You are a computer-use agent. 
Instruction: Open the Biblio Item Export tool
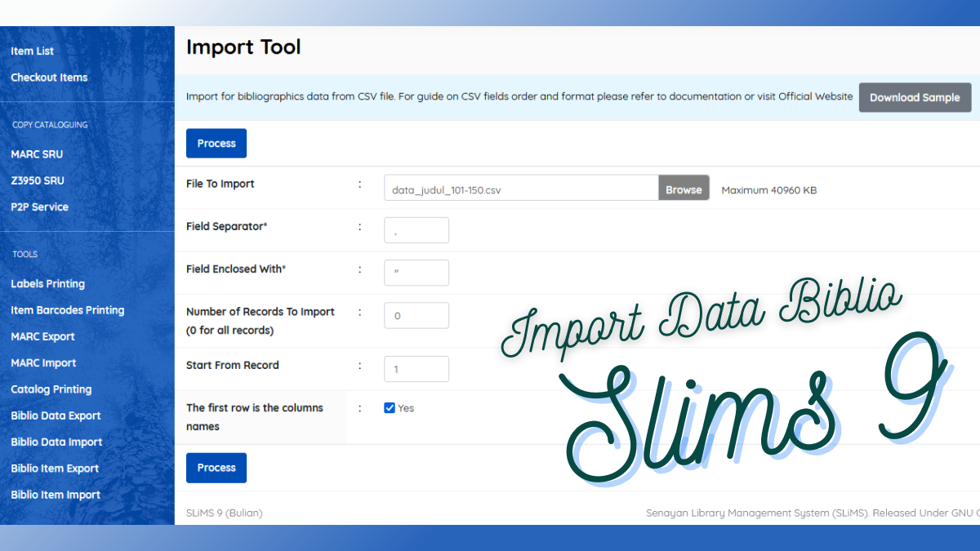[55, 468]
